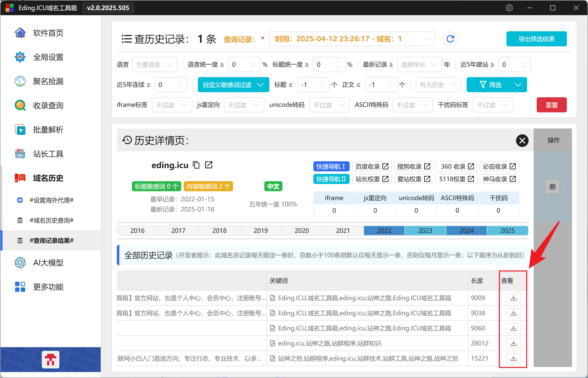Expand the arrow beside 筛选 button
Viewport: 588px width, 378px height.
point(518,85)
